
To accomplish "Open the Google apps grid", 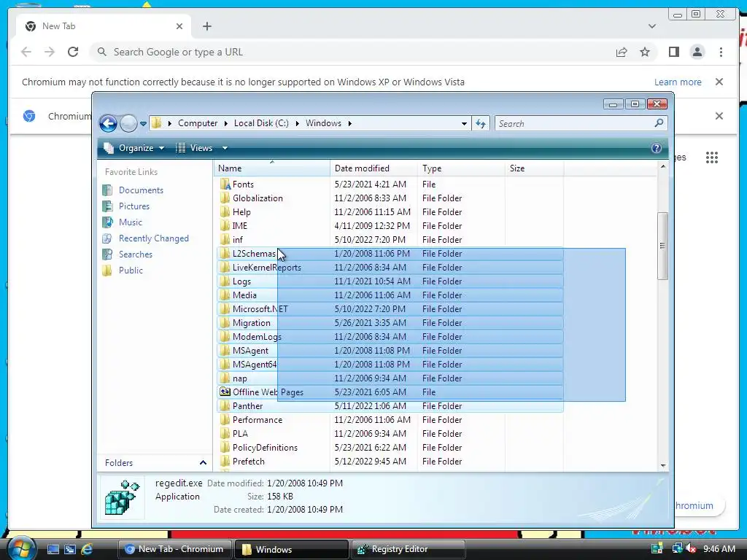I will tap(712, 157).
